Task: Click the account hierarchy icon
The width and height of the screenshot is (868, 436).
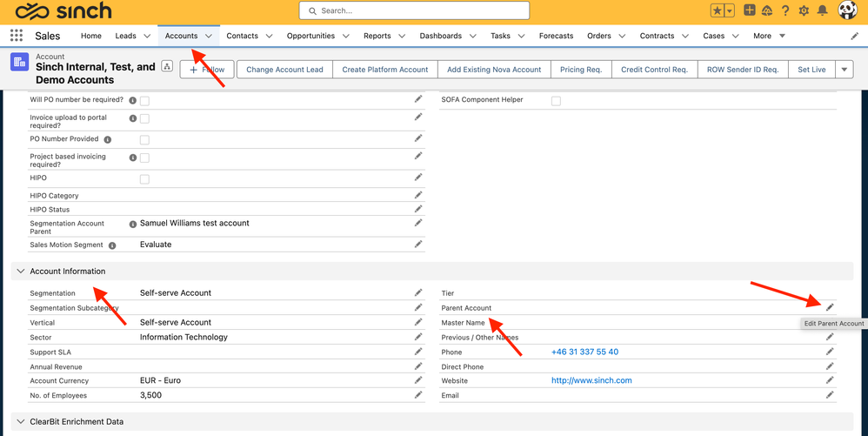Action: 167,66
